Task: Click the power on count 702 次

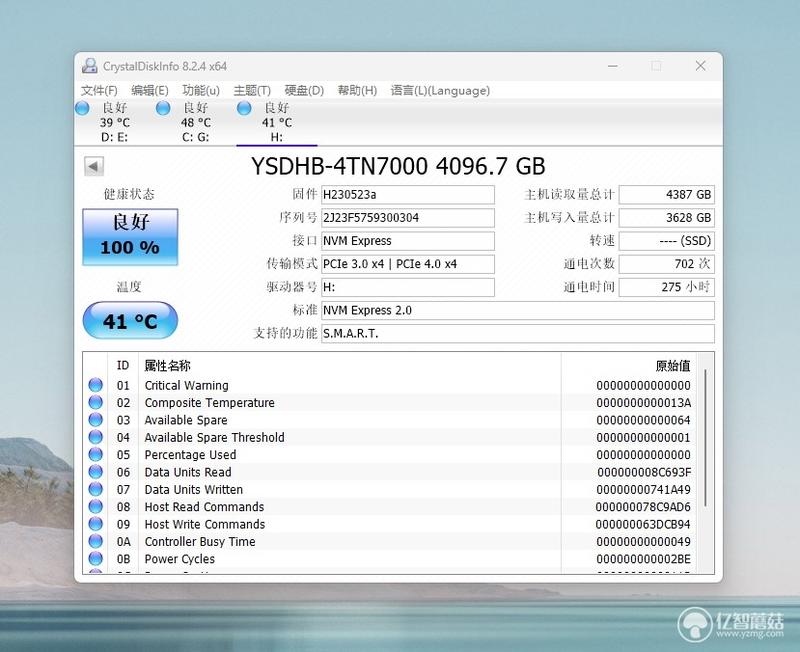Action: (666, 264)
